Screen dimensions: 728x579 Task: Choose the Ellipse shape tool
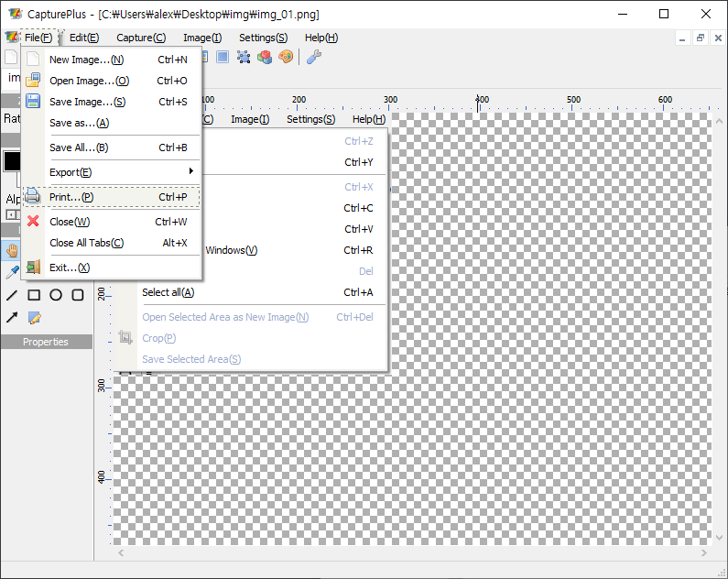point(56,295)
